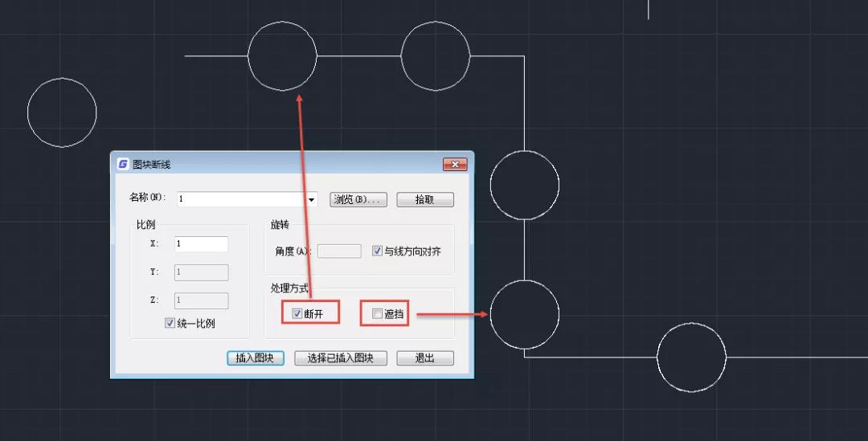The image size is (868, 441).
Task: Click the 图块断线 dialog title bar
Action: [281, 164]
